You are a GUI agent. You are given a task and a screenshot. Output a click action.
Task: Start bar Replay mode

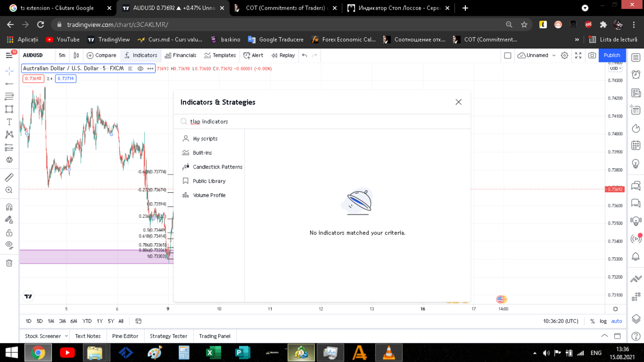tap(283, 55)
